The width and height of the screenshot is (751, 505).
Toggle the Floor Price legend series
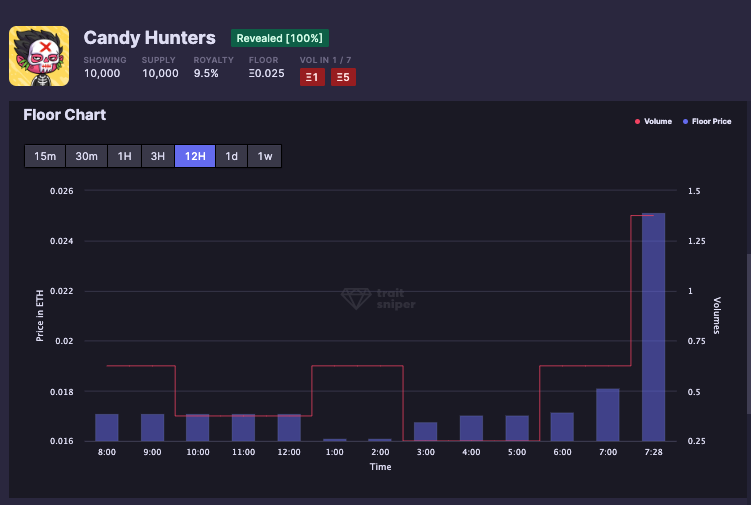point(707,122)
